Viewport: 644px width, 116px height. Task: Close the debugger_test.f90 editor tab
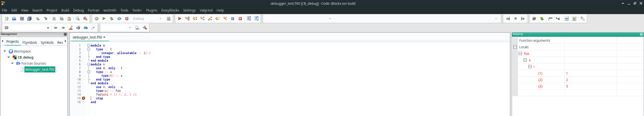point(104,37)
